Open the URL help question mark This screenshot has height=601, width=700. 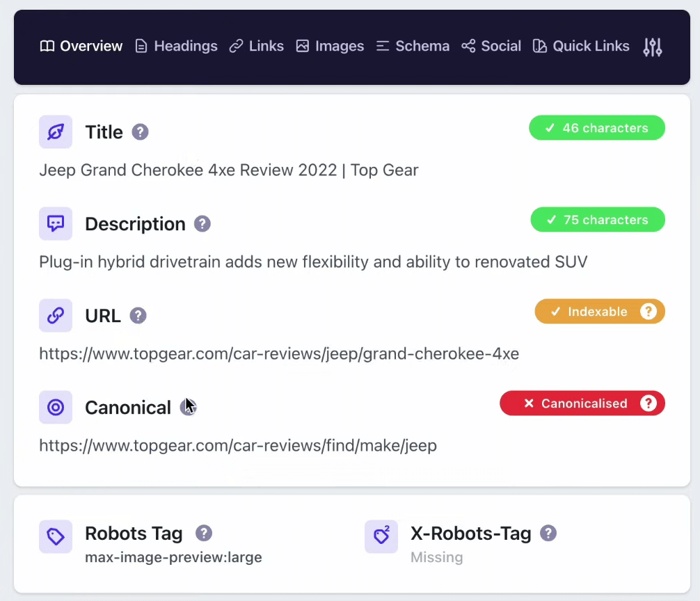tap(138, 315)
